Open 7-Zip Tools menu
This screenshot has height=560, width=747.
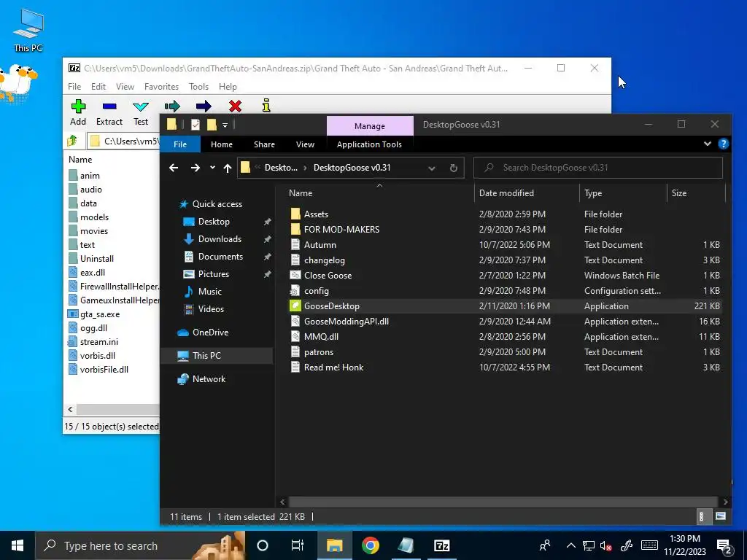pos(198,87)
